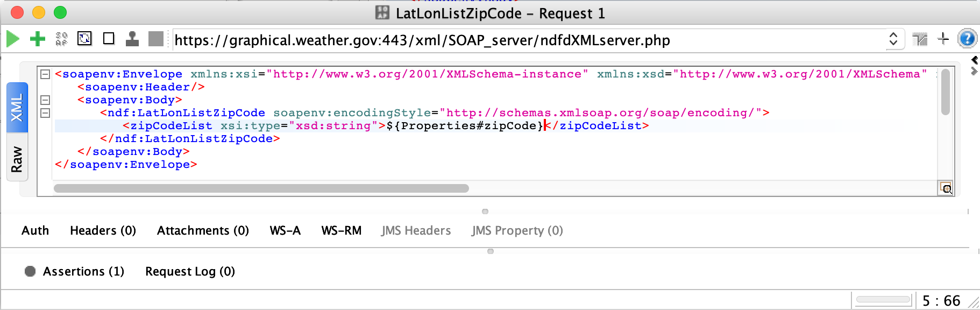The height and width of the screenshot is (310, 980).
Task: Switch to the Raw vertical tab
Action: [x=17, y=159]
